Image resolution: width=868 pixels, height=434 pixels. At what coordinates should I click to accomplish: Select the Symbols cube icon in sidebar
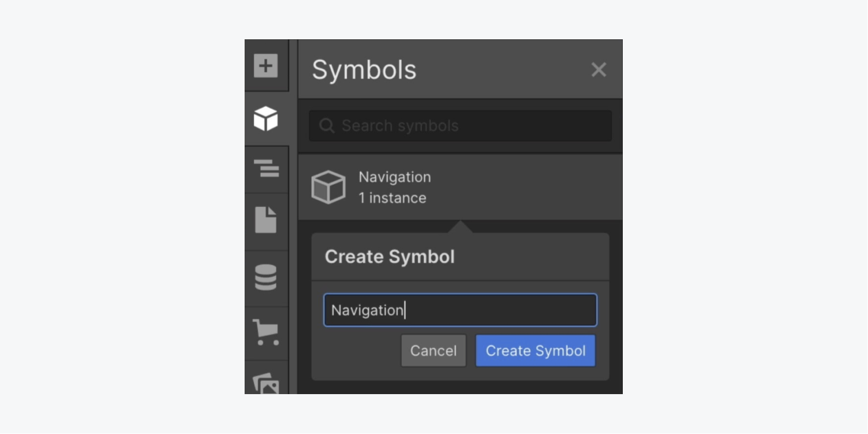pos(266,119)
